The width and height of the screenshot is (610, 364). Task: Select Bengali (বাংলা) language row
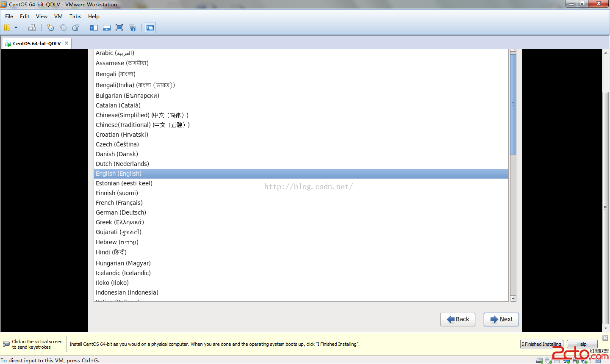(301, 74)
